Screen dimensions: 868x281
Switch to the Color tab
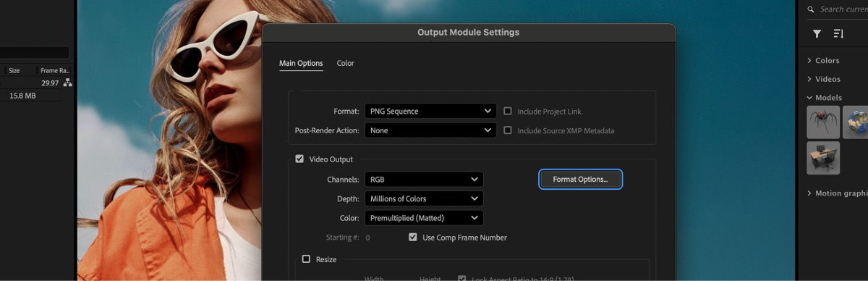pos(345,64)
